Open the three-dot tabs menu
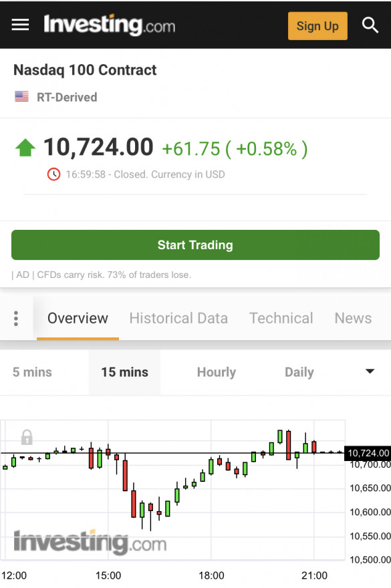Viewport: 391px width, 588px height. tap(16, 318)
